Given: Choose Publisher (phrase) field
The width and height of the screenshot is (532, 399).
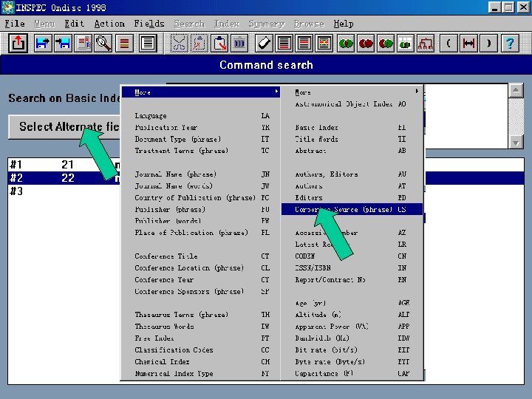Looking at the screenshot, I should (201, 209).
